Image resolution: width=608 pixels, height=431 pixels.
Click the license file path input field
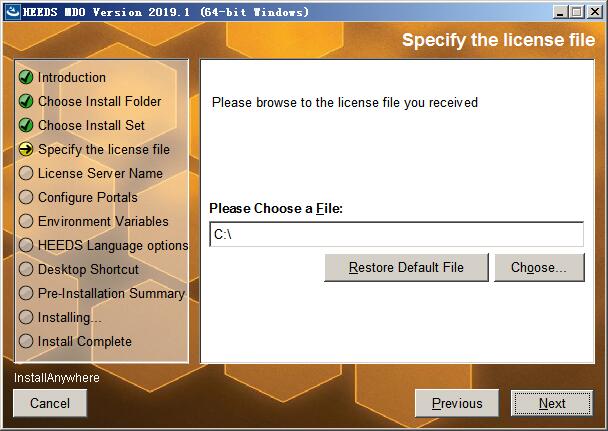(x=396, y=234)
